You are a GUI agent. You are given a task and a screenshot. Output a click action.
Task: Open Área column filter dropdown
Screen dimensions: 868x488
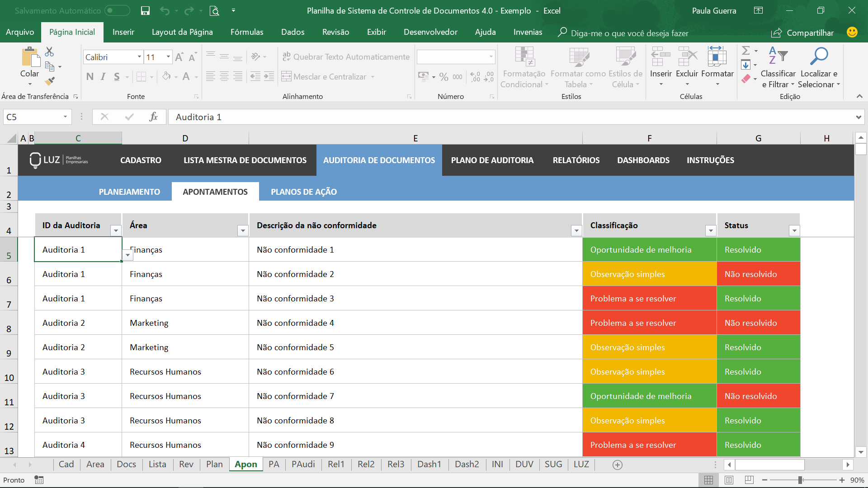243,230
